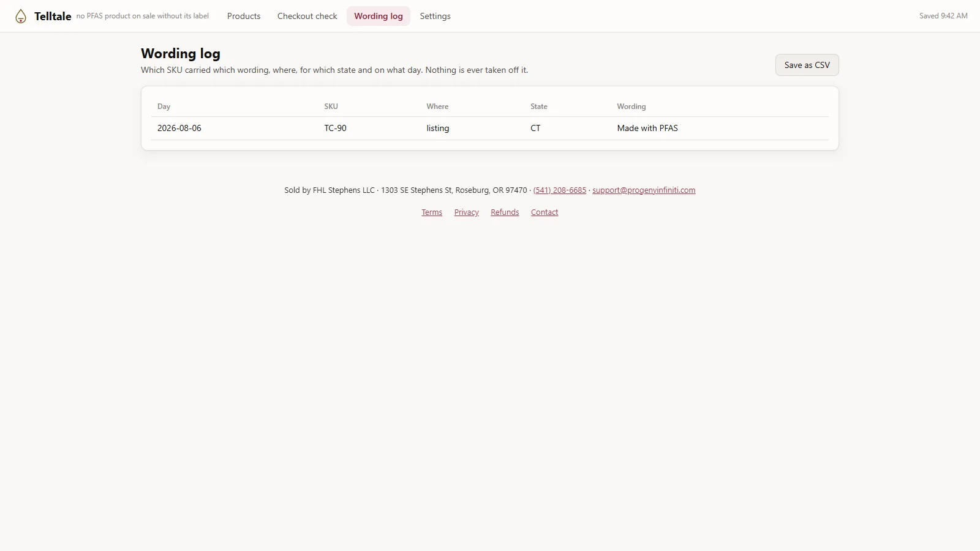Open the Terms footer link

[x=432, y=212]
